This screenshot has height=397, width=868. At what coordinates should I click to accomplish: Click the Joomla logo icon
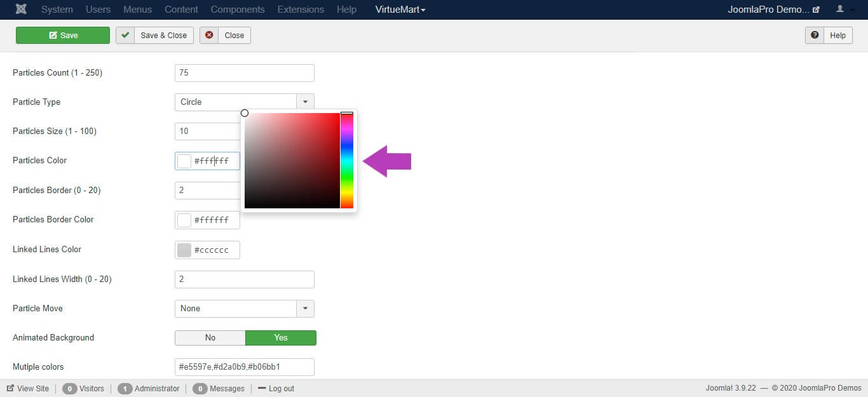pyautogui.click(x=22, y=10)
